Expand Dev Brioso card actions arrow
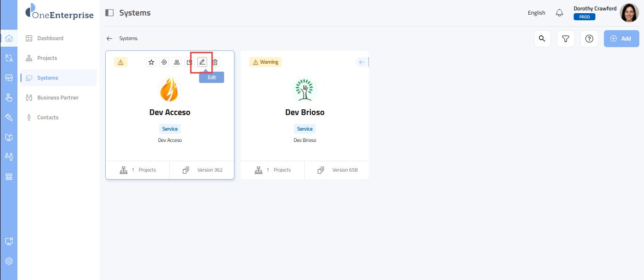 click(x=362, y=62)
